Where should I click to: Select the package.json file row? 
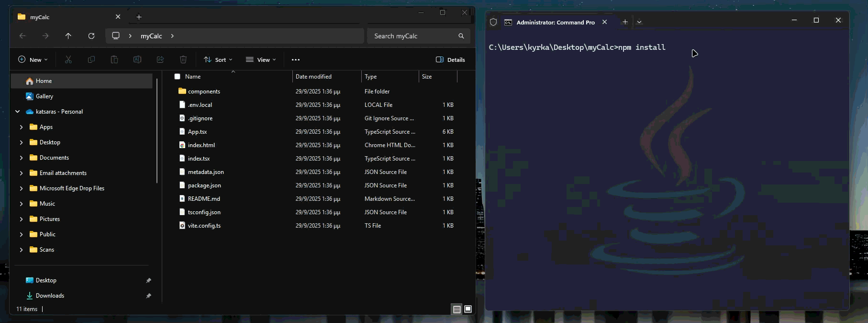316,185
